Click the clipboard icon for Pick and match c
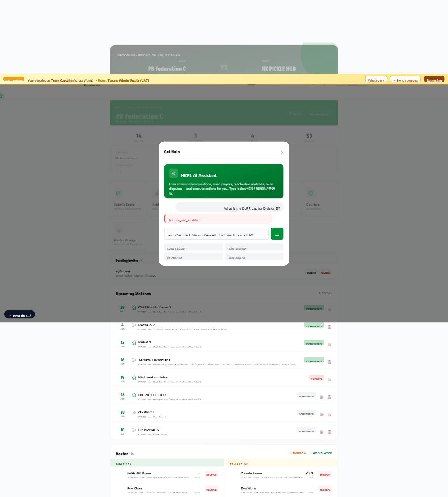The width and height of the screenshot is (448, 497). (329, 379)
